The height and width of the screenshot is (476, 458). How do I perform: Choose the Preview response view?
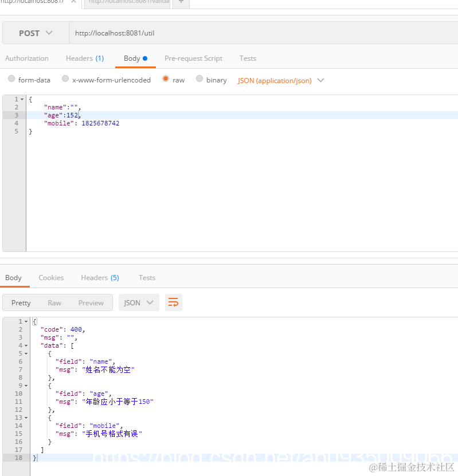91,303
